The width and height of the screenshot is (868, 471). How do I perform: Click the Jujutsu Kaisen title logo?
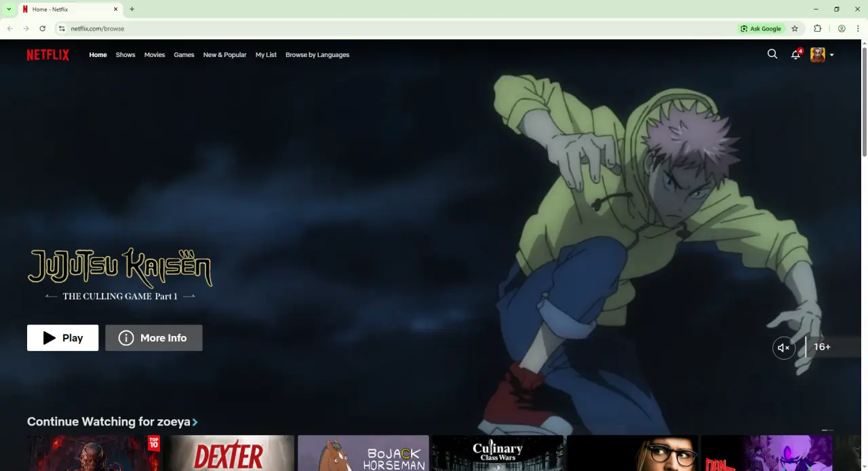[x=120, y=274]
